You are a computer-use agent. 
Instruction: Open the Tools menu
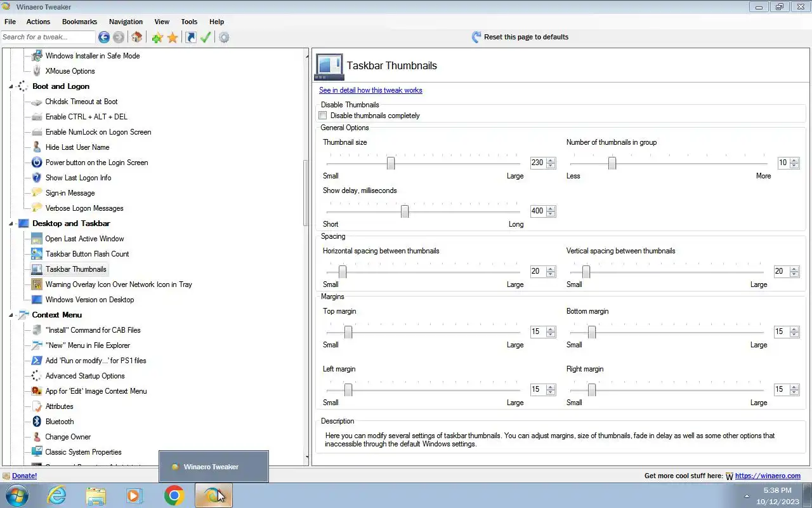coord(189,22)
